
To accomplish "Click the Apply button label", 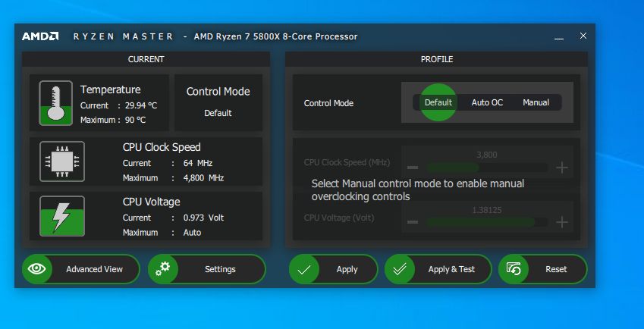I will 347,270.
